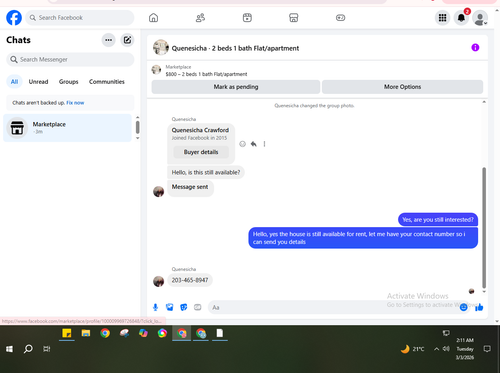This screenshot has width=500, height=373.
Task: Go to the Home feed icon
Action: click(153, 18)
